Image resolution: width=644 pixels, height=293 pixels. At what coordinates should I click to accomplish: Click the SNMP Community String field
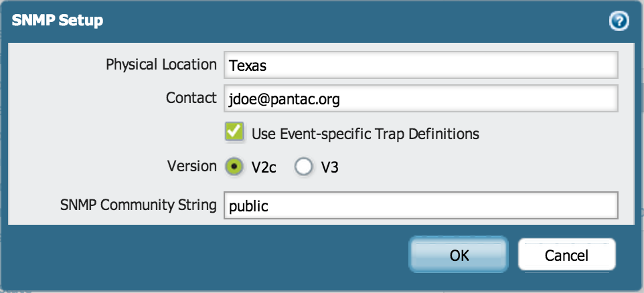[x=420, y=206]
